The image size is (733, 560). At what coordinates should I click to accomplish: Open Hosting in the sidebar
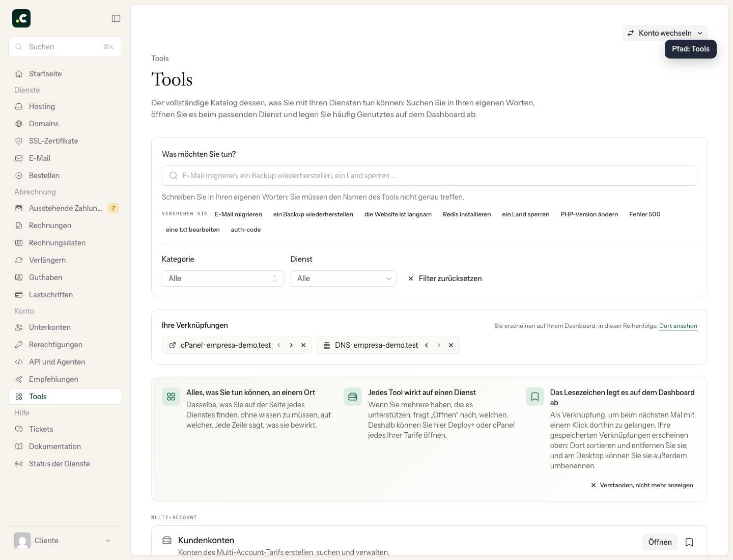pos(65,106)
